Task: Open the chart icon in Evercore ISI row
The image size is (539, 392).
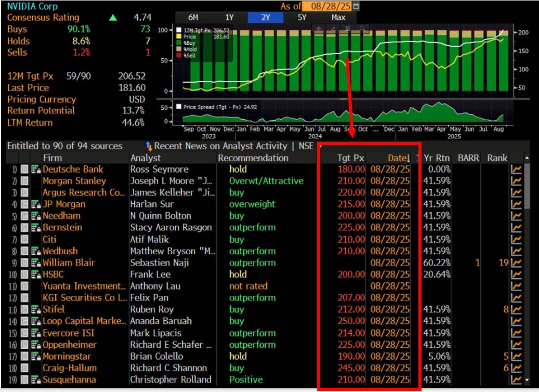Action: pos(516,333)
